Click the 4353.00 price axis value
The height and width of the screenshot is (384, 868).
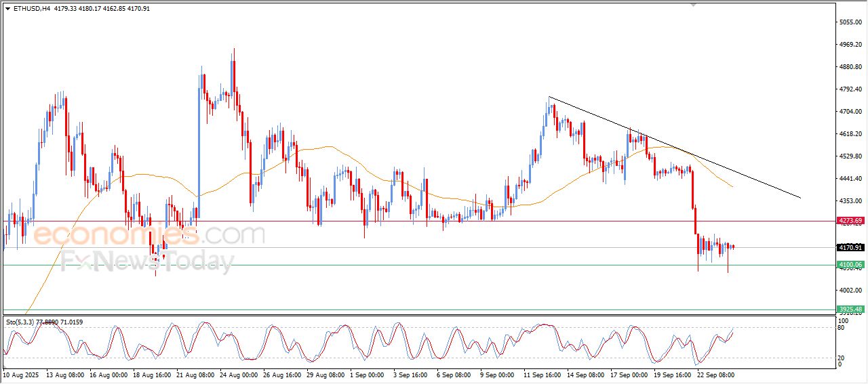coord(850,201)
